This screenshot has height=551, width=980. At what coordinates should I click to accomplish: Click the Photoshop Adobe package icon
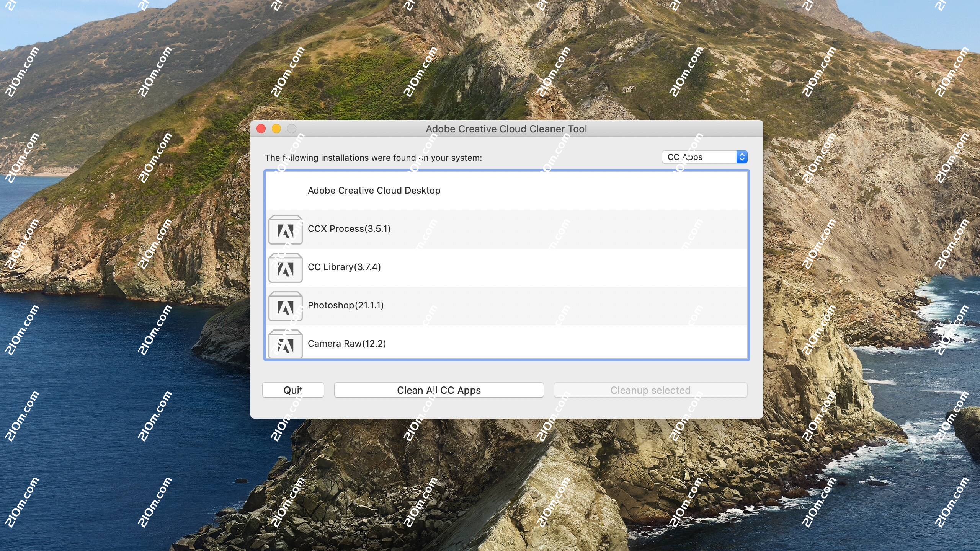coord(286,306)
